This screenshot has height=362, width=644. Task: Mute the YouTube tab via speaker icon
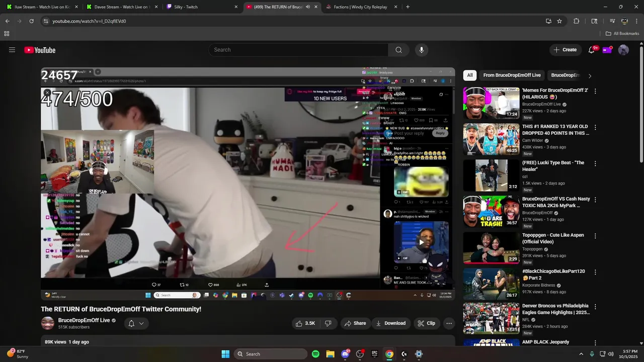click(x=308, y=7)
